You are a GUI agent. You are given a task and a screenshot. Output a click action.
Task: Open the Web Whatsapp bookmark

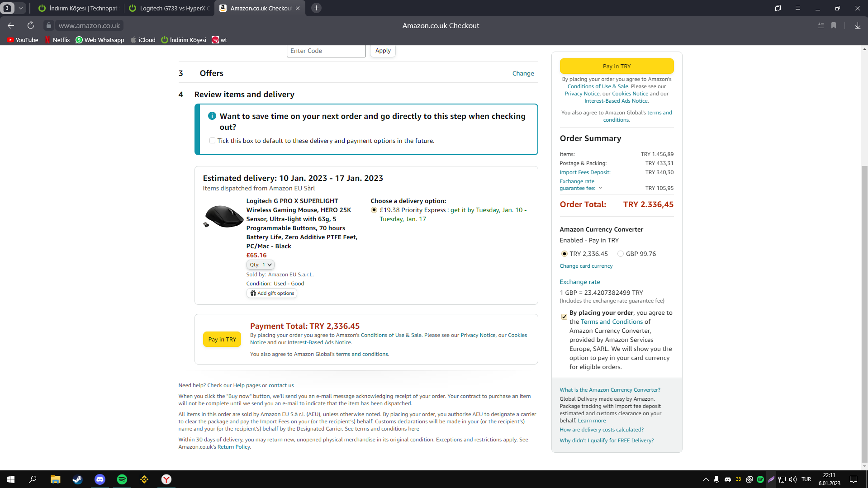tap(100, 40)
